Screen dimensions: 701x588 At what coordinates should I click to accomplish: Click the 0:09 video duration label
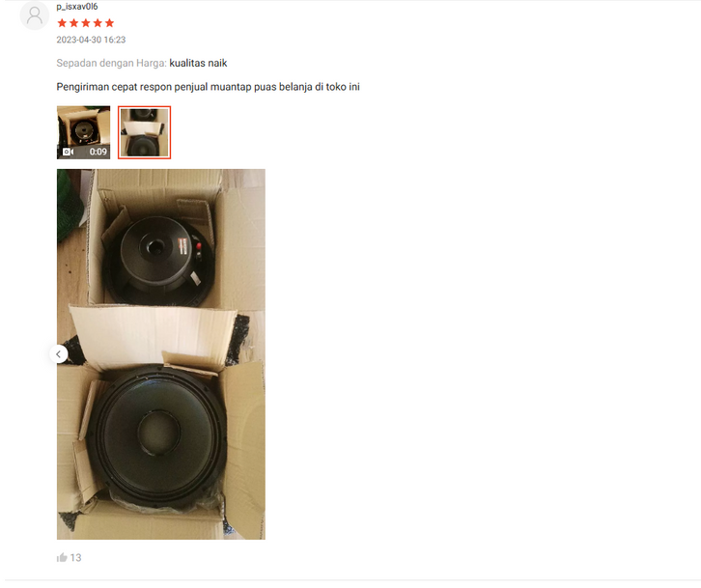pyautogui.click(x=98, y=152)
